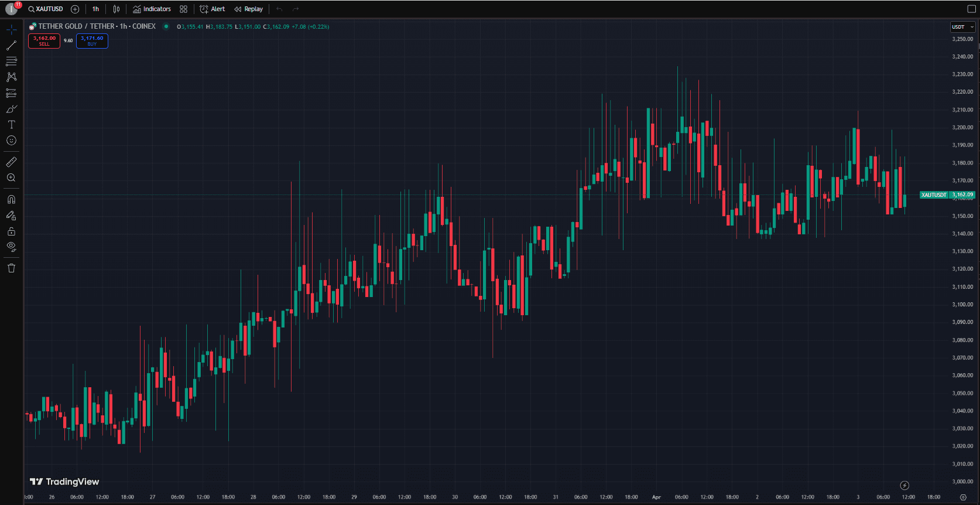Click the Tether Gold symbol title

point(97,26)
